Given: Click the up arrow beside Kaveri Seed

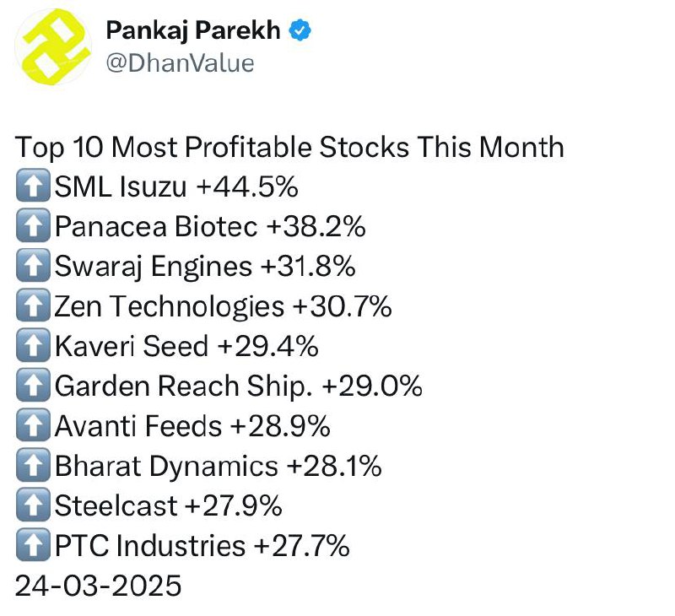Looking at the screenshot, I should (33, 345).
